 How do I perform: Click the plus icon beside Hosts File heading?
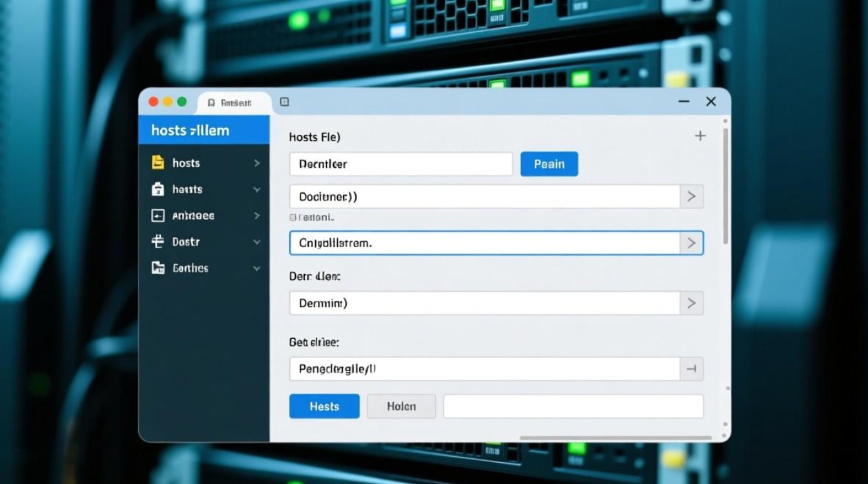pos(700,136)
